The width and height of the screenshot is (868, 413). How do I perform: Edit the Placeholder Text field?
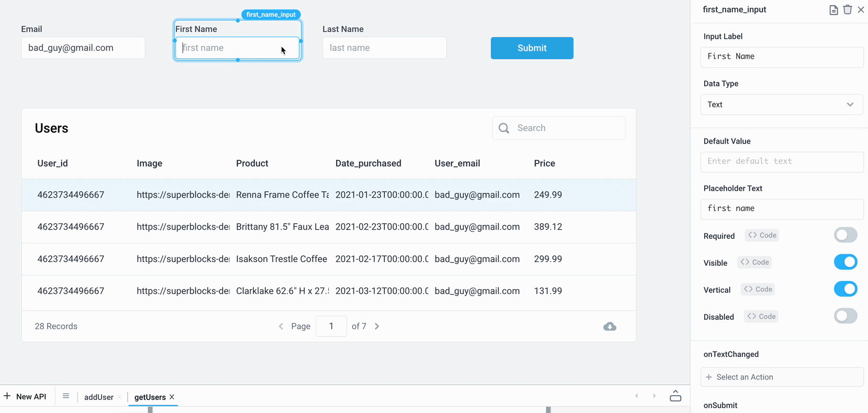(782, 209)
